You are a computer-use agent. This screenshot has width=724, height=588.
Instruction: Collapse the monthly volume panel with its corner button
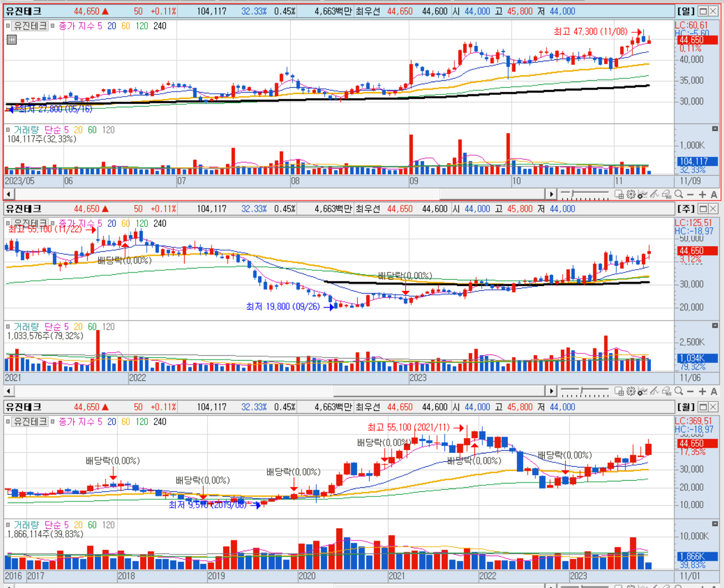pos(715,524)
